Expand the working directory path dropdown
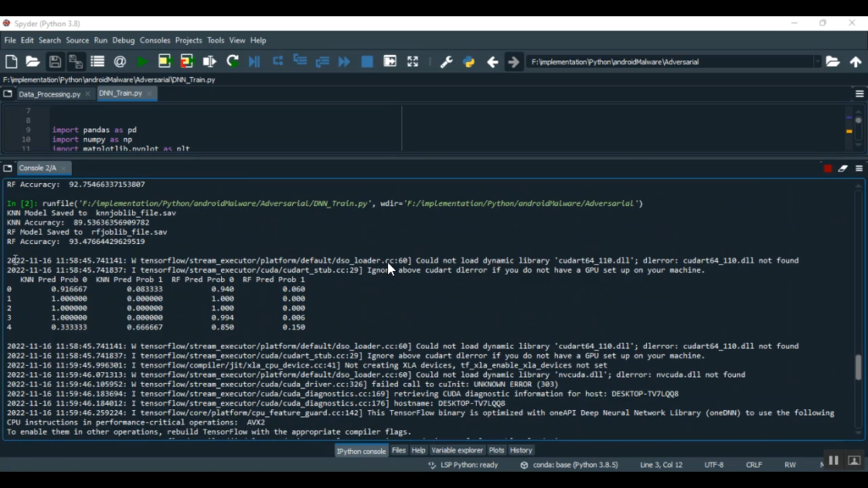This screenshot has height=488, width=868. pyautogui.click(x=817, y=62)
